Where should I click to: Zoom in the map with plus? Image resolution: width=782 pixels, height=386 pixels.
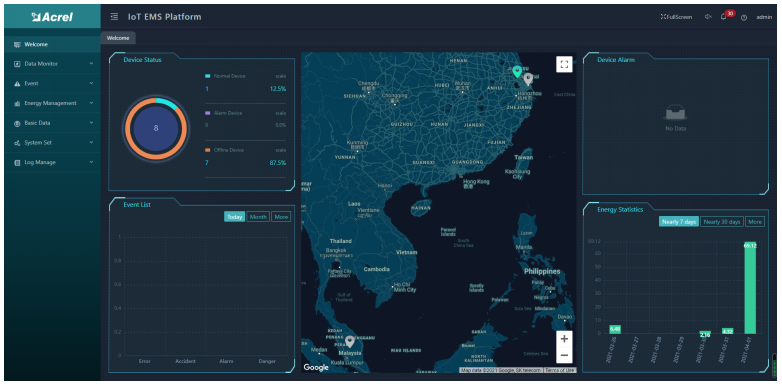(564, 339)
